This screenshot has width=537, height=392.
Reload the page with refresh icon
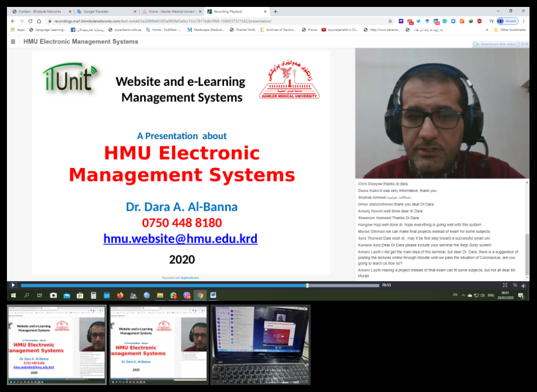coord(30,21)
